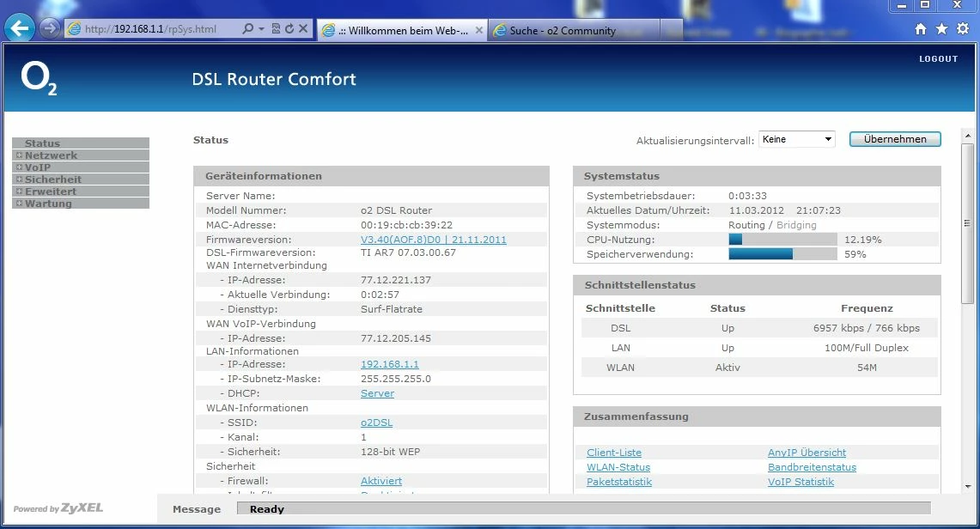This screenshot has height=529, width=980.
Task: Expand the Erweitert menu plus icon
Action: (x=20, y=192)
